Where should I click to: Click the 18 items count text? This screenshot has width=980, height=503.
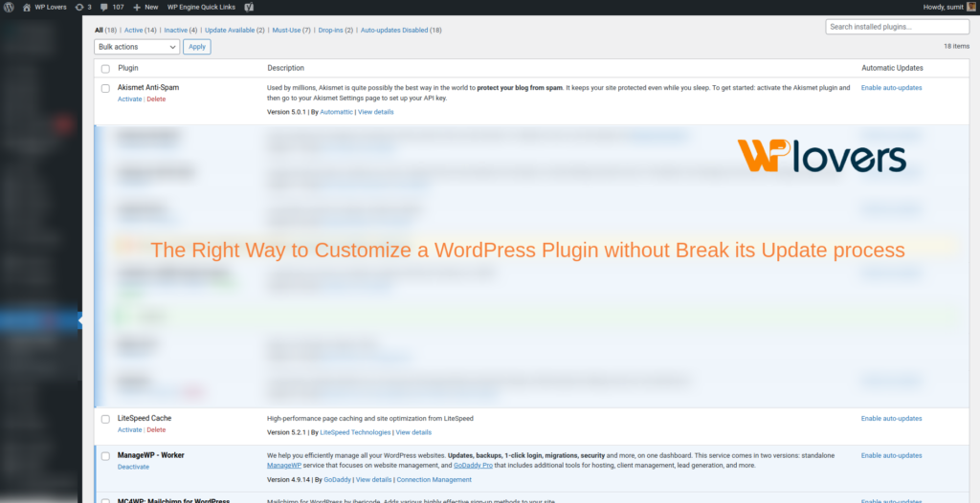coord(956,46)
